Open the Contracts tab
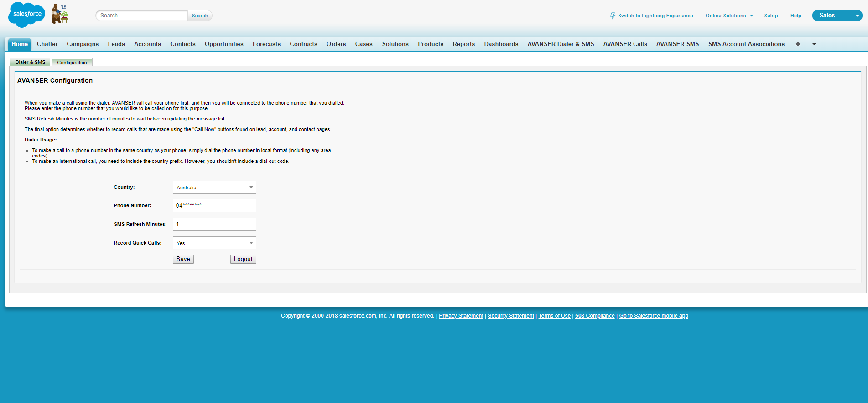 [x=303, y=44]
